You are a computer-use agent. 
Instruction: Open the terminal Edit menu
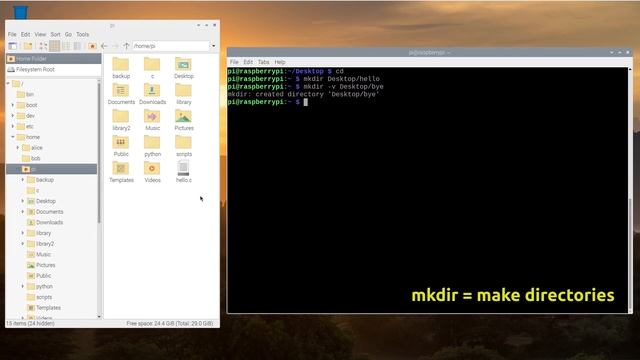248,62
